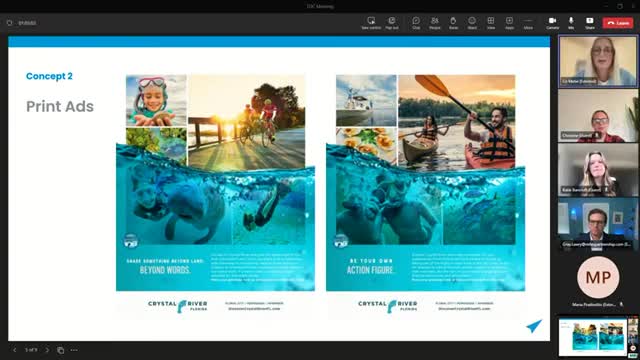Click the MP participant avatar
Viewport: 640px width, 360px height.
tap(598, 277)
